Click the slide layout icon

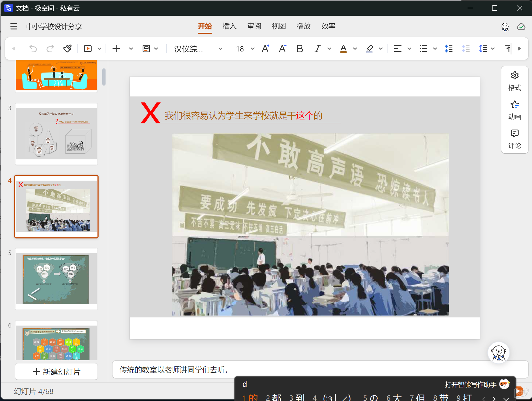(146, 49)
